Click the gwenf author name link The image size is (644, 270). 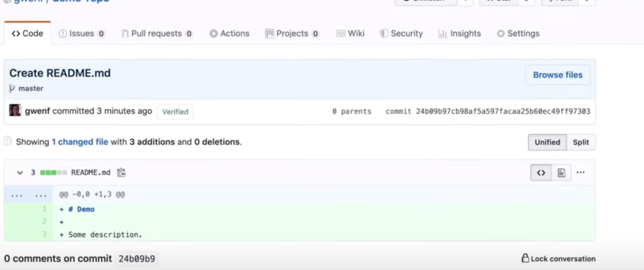click(x=37, y=111)
